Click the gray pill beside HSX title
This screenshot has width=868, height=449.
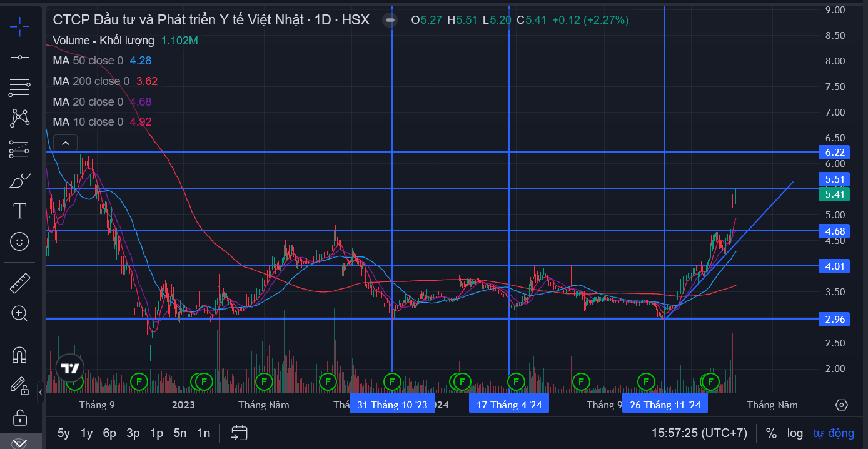tap(390, 20)
